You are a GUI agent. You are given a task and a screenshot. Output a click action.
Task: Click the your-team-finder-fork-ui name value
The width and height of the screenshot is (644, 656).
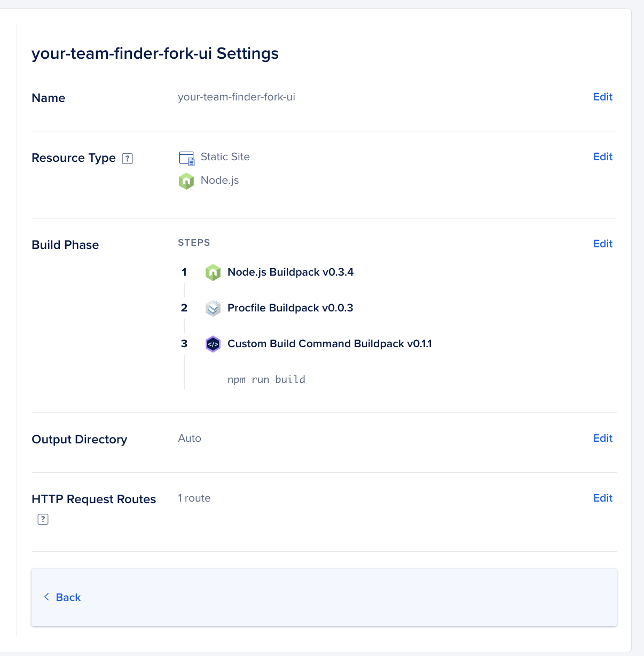coord(236,97)
